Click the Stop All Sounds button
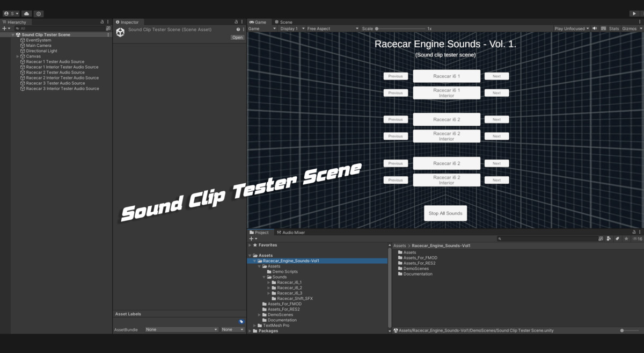Viewport: 644px width, 353px height. click(x=445, y=213)
